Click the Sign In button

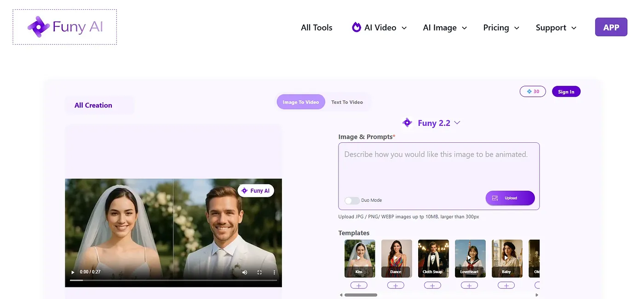tap(566, 92)
